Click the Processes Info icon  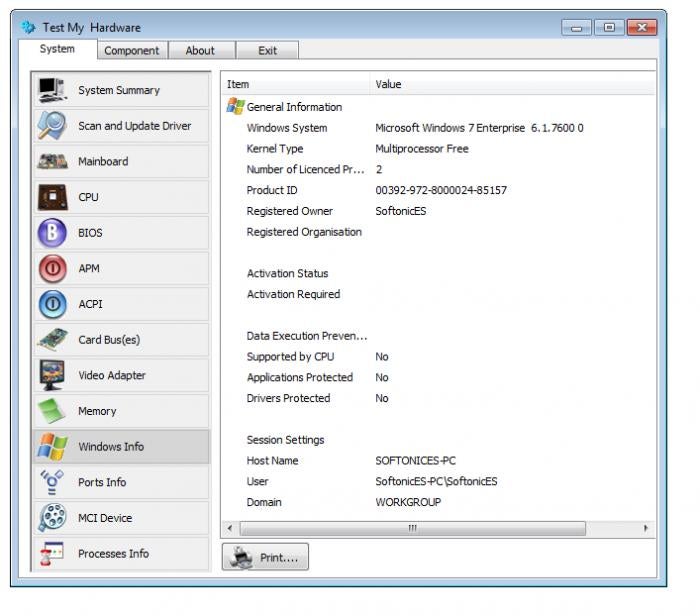52,554
